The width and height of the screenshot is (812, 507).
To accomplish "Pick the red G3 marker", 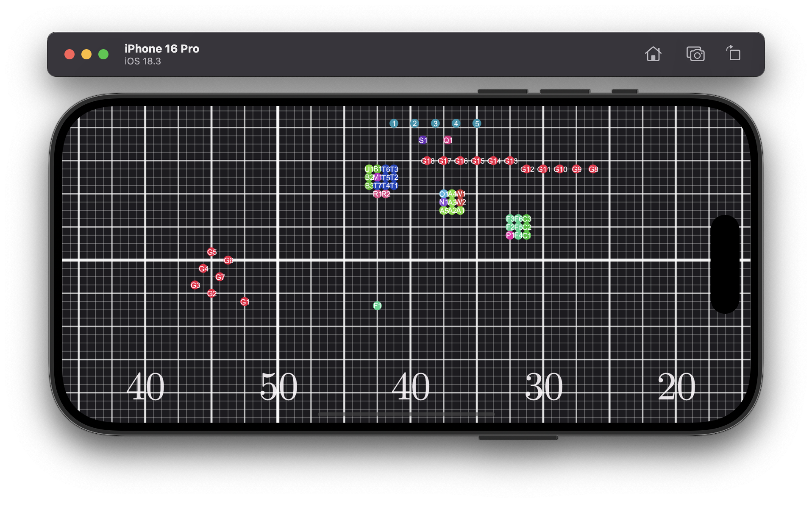I will tap(195, 285).
